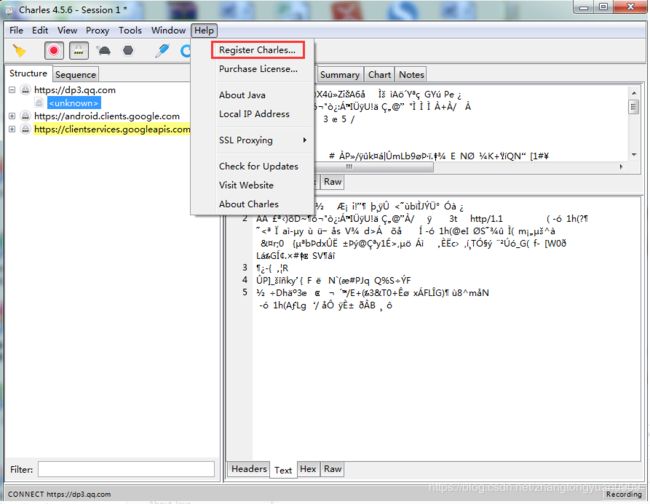Select About Java in Help menu

pyautogui.click(x=242, y=95)
